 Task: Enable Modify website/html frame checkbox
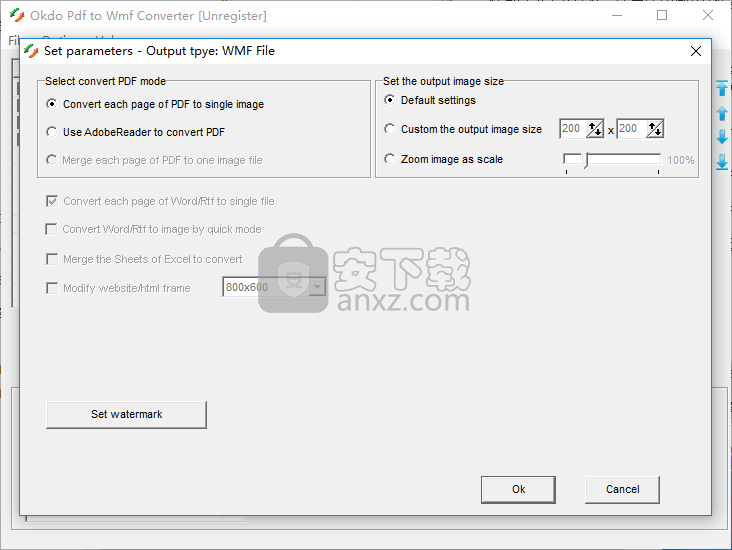click(x=52, y=288)
